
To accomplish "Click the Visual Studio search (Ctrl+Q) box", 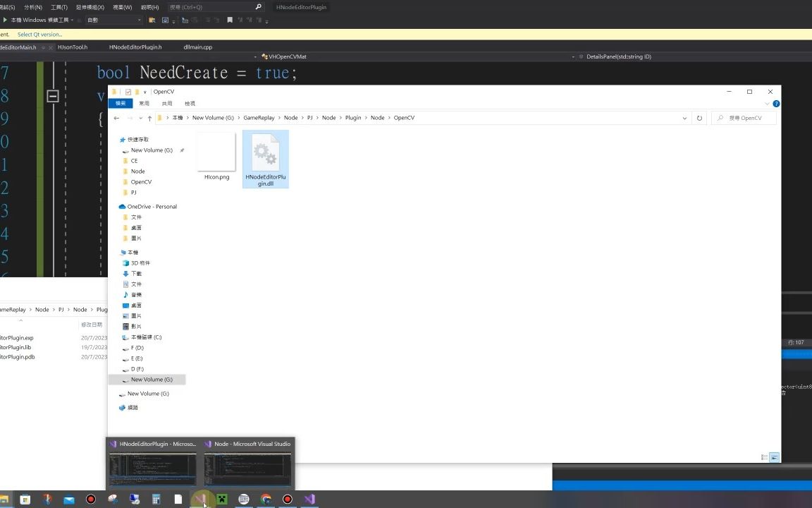I will click(x=216, y=7).
